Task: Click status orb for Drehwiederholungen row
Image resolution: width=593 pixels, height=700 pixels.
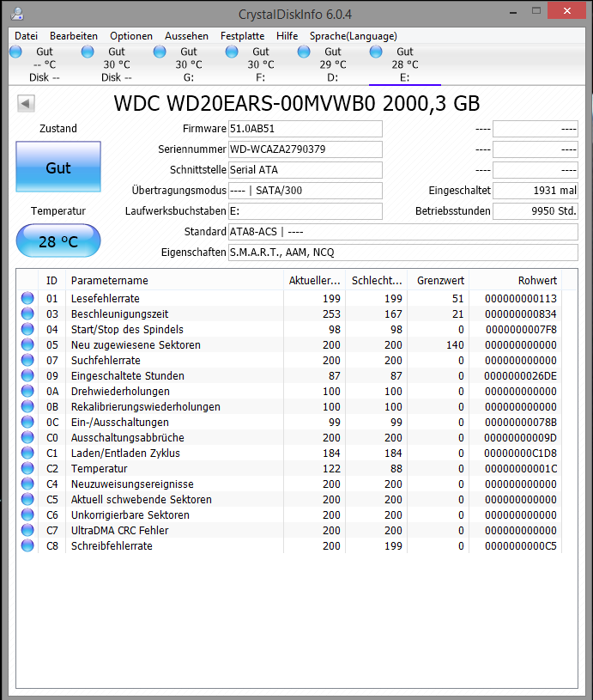Action: coord(27,391)
